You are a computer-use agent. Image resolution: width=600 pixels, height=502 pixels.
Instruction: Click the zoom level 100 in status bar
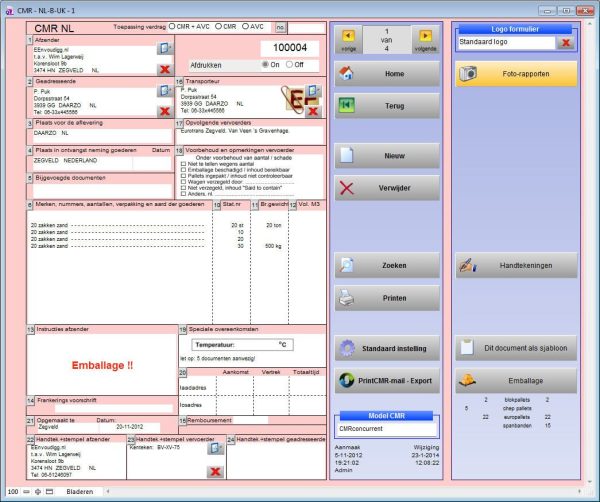click(x=13, y=492)
